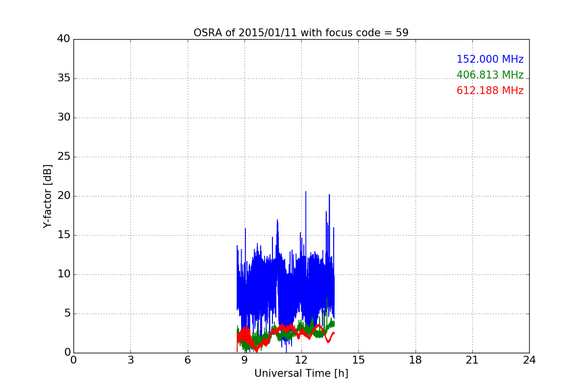The image size is (588, 392).
Task: Click the x-axis tick label 24
Action: (x=529, y=360)
